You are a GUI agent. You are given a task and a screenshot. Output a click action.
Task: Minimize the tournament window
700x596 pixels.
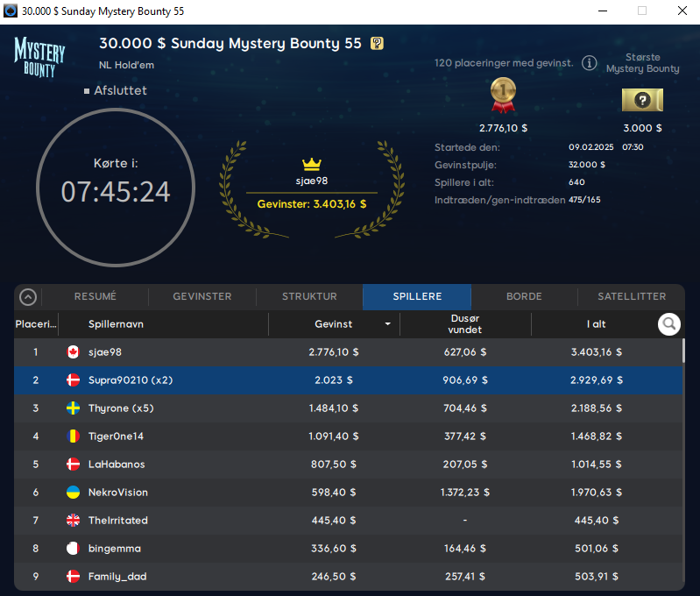coord(603,11)
